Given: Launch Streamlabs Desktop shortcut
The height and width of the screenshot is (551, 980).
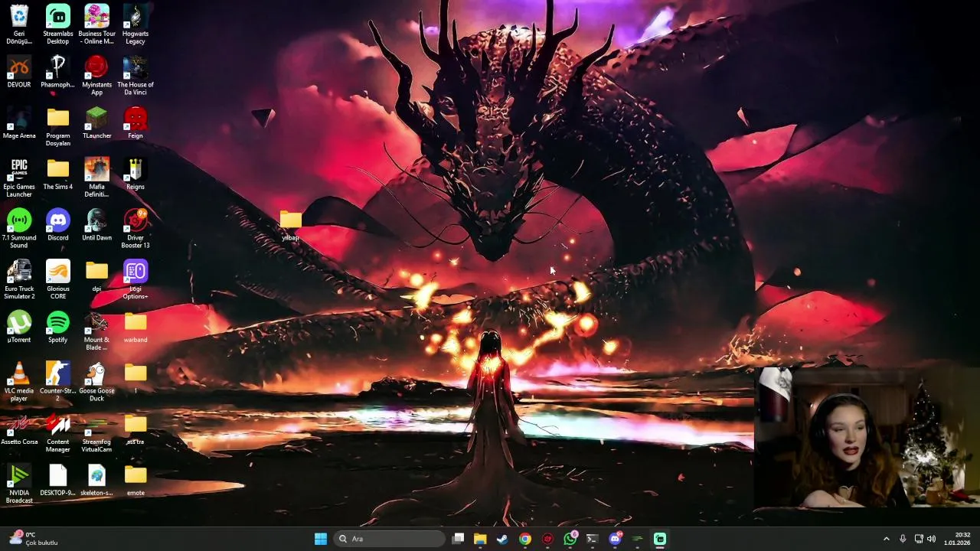Looking at the screenshot, I should click(x=58, y=24).
